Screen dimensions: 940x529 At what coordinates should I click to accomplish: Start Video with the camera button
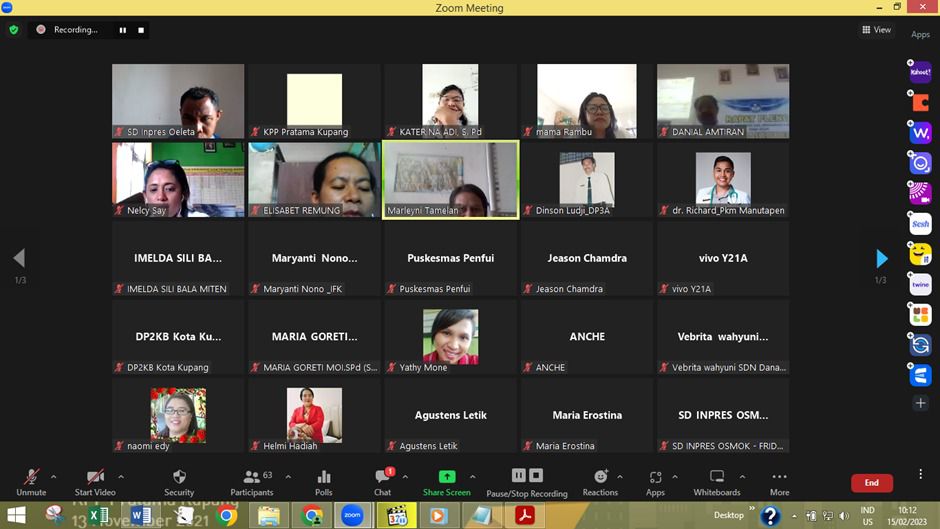point(95,482)
